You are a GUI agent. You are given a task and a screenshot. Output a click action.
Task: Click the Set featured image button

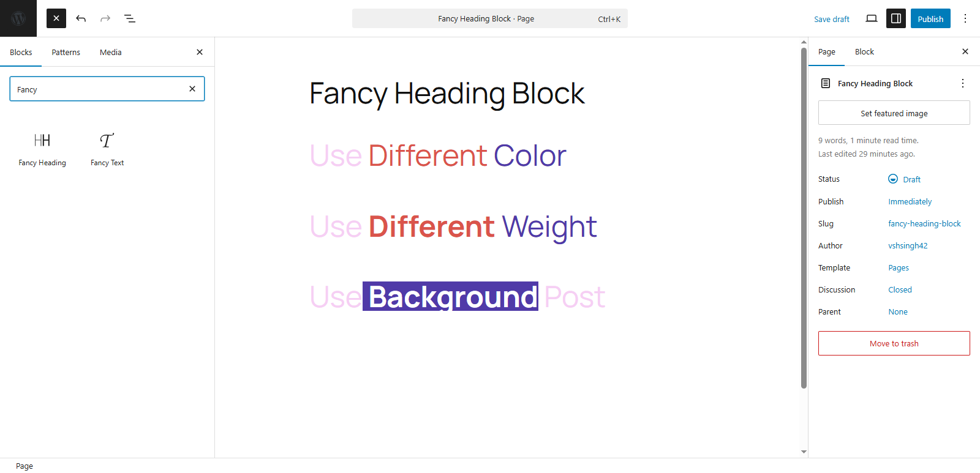(894, 113)
